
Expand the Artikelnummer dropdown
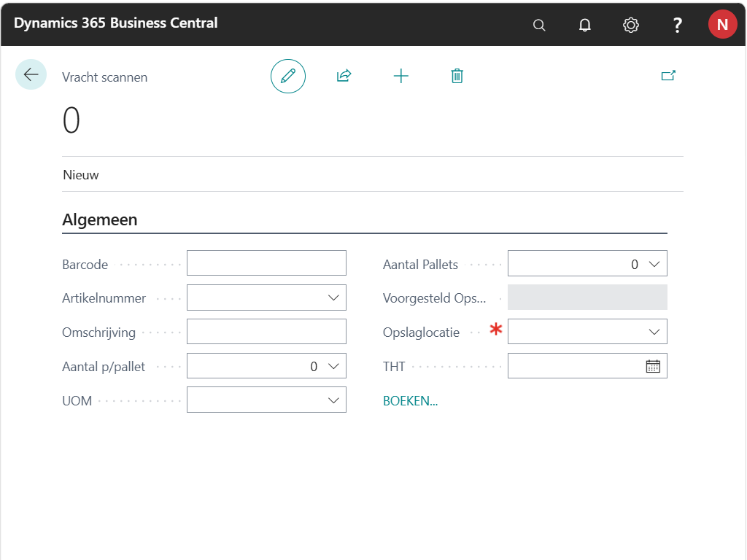333,298
